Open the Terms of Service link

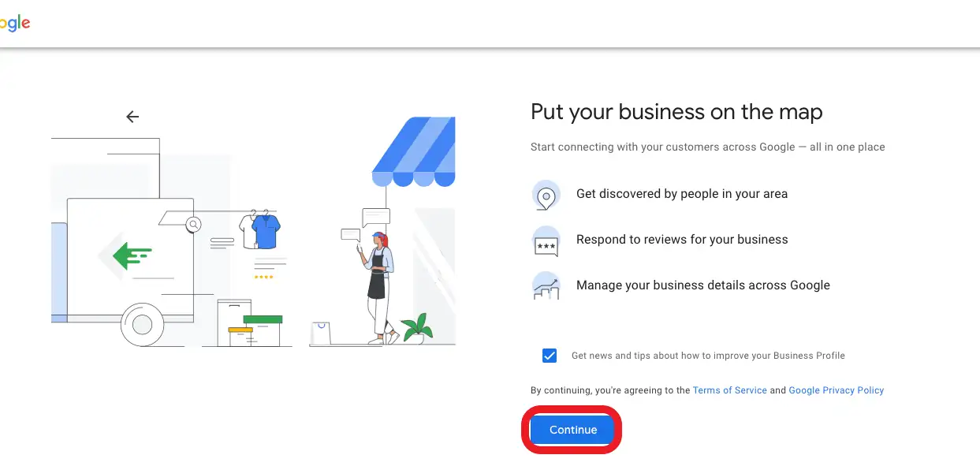pyautogui.click(x=729, y=390)
